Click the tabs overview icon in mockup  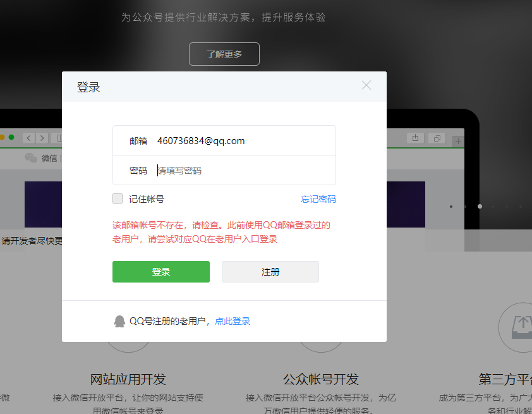tap(437, 138)
